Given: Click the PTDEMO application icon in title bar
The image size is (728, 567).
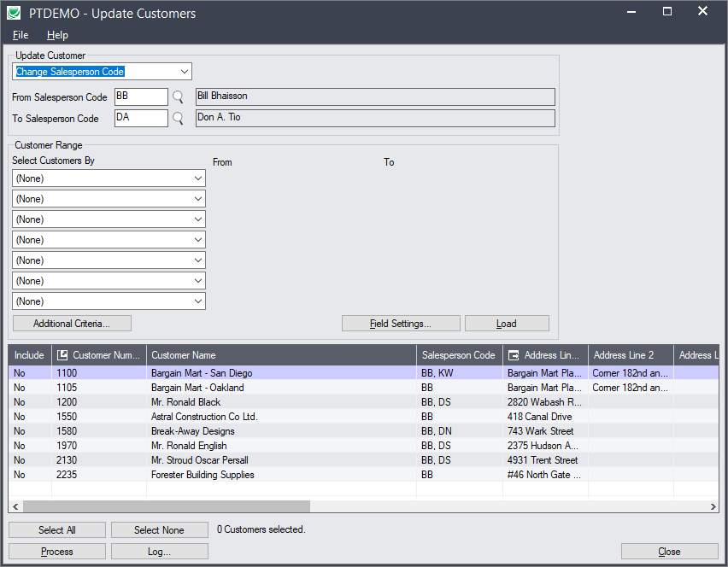Looking at the screenshot, I should [x=15, y=13].
